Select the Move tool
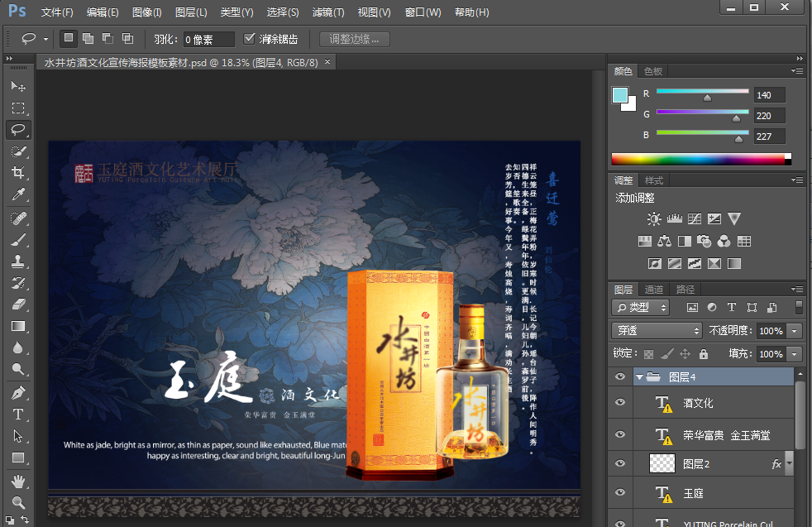 (18, 86)
